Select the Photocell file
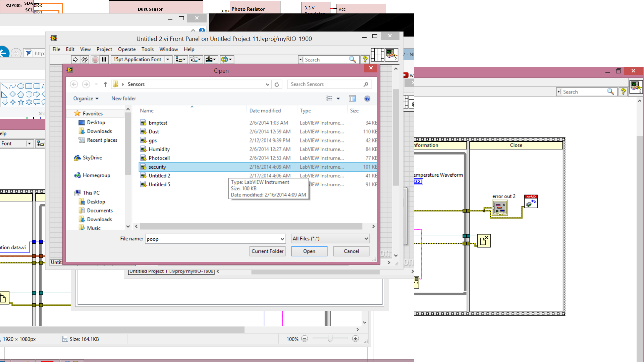Screen dimensions: 644x362 coord(258,158)
